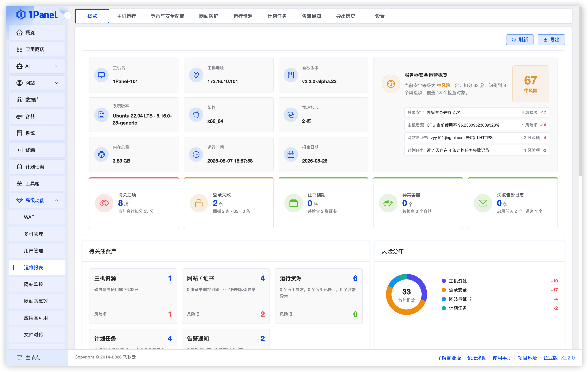Viewport: 588px width, 372px height.
Task: Click the 67 中风险 score box
Action: [x=531, y=84]
